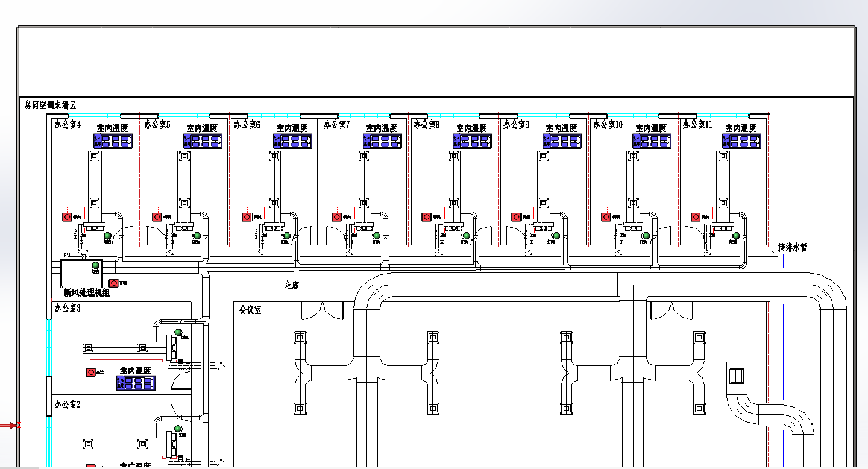868x469 pixels.
Task: Click the green indicator lamp in 办公室5
Action: tap(197, 236)
